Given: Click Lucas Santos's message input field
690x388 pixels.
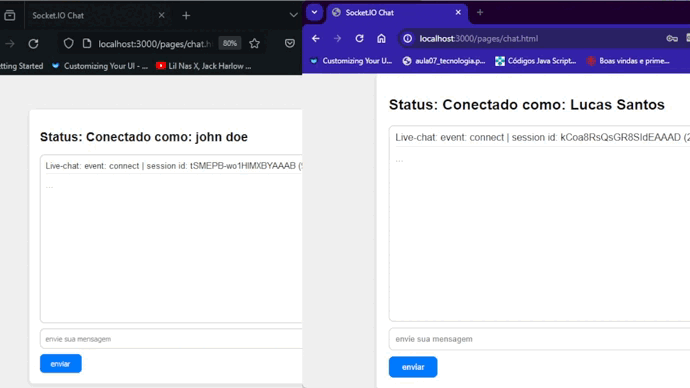Looking at the screenshot, I should (540, 339).
